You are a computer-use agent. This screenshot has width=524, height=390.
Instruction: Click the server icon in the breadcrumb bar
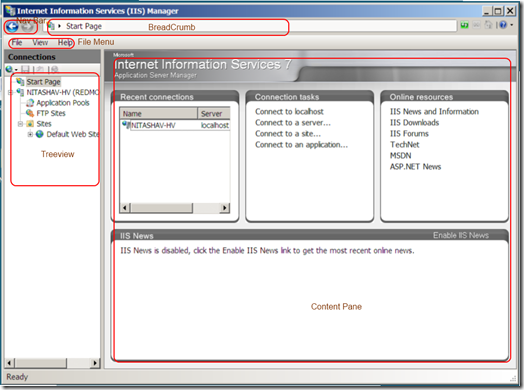point(51,26)
